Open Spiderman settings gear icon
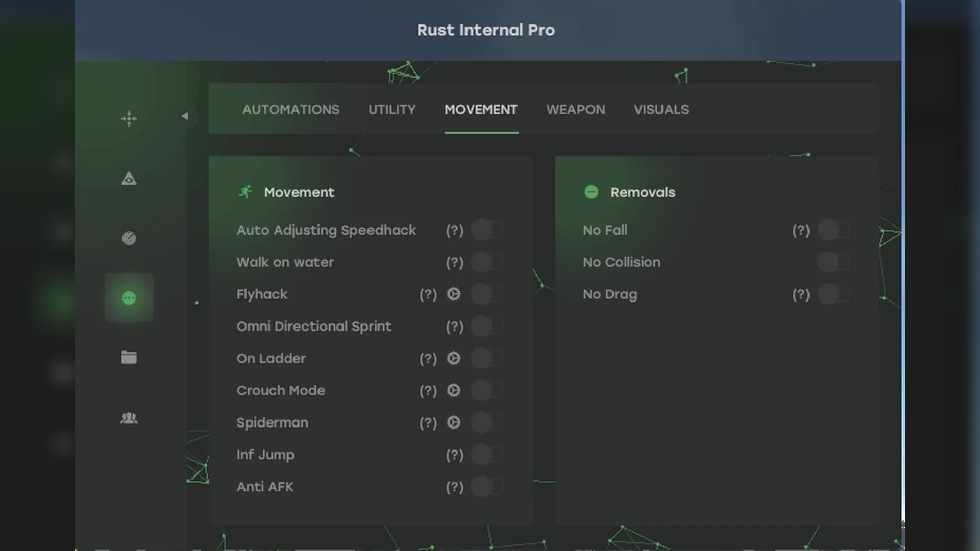 coord(453,422)
